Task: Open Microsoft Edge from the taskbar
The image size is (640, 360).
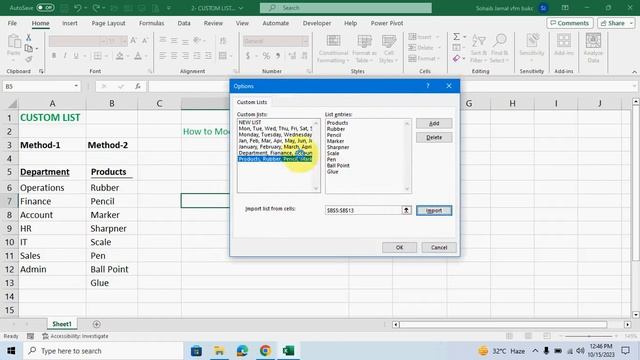Action: pyautogui.click(x=242, y=351)
